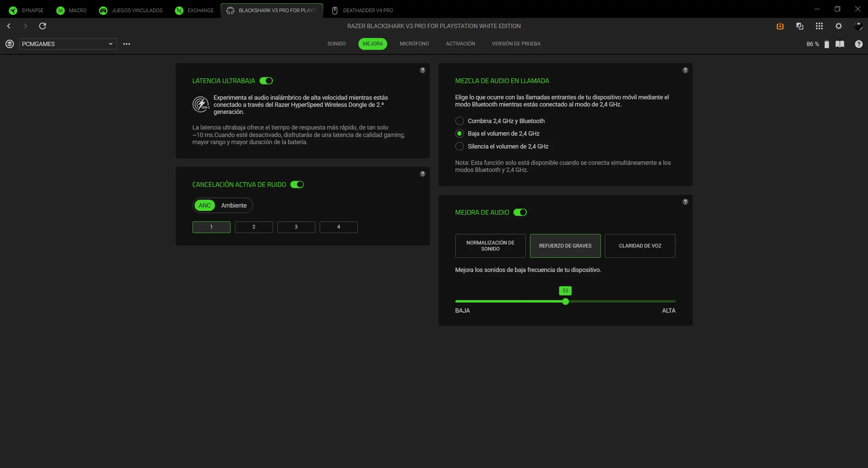This screenshot has width=868, height=468.
Task: Show help for Mejora de Audio panel
Action: 685,202
